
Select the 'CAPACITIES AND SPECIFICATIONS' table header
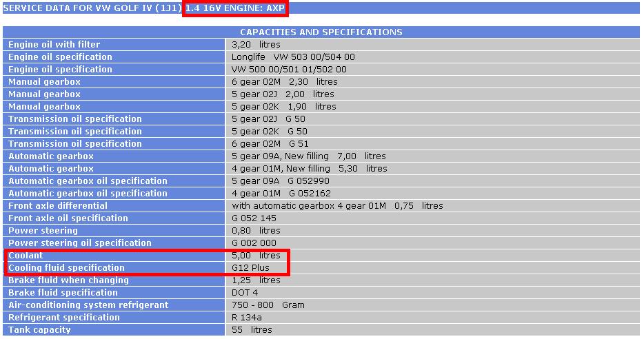click(x=321, y=32)
